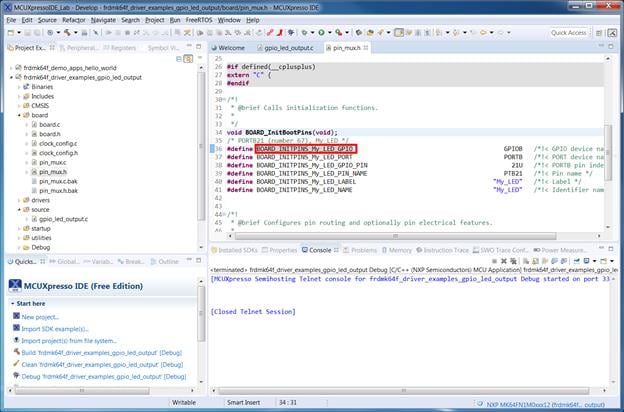Image resolution: width=624 pixels, height=412 pixels.
Task: Open the Problems view tab
Action: 363,250
